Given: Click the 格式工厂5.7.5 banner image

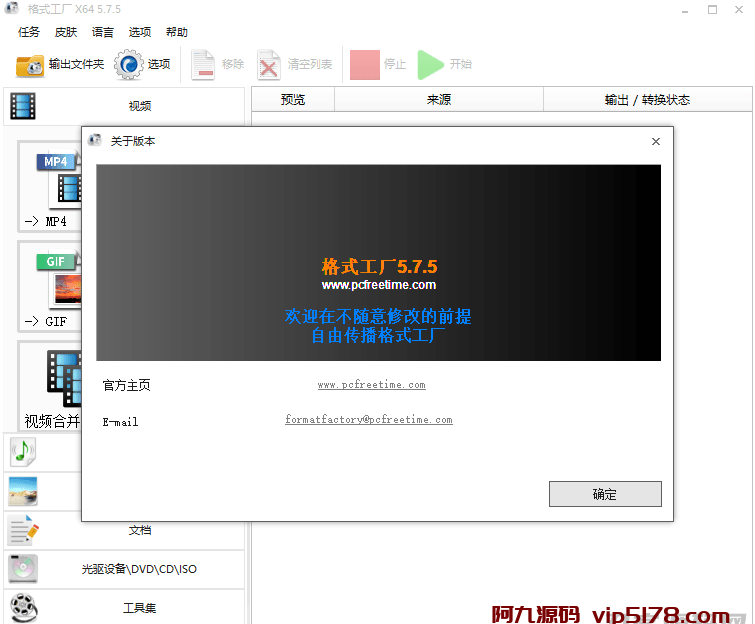Looking at the screenshot, I should coord(378,263).
